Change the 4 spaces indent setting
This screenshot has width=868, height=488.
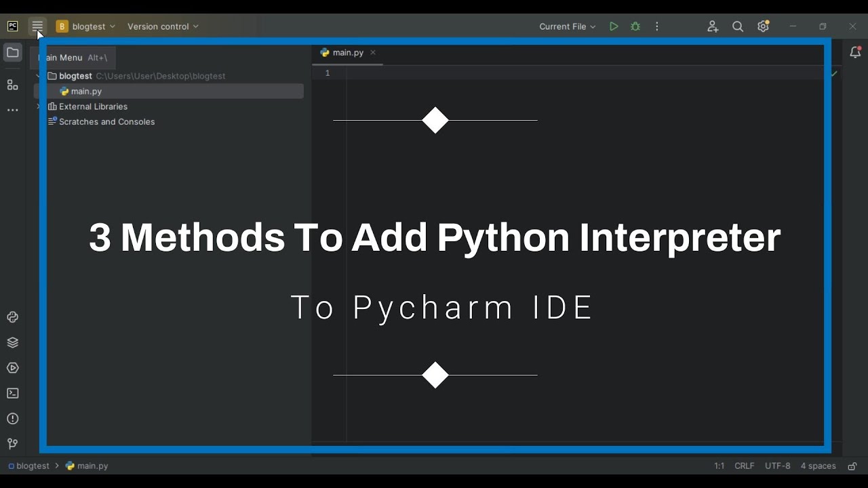[x=818, y=466]
